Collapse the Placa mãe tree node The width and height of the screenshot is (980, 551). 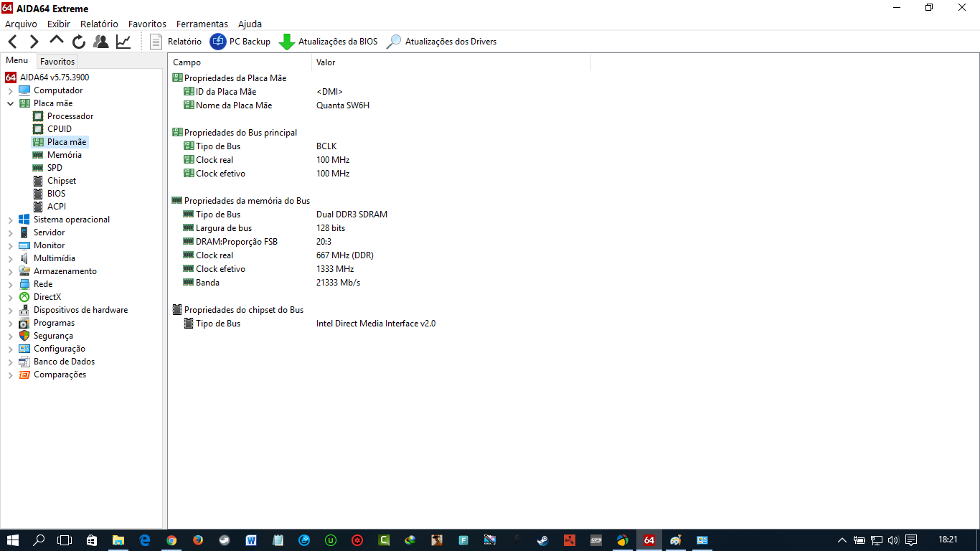point(10,103)
